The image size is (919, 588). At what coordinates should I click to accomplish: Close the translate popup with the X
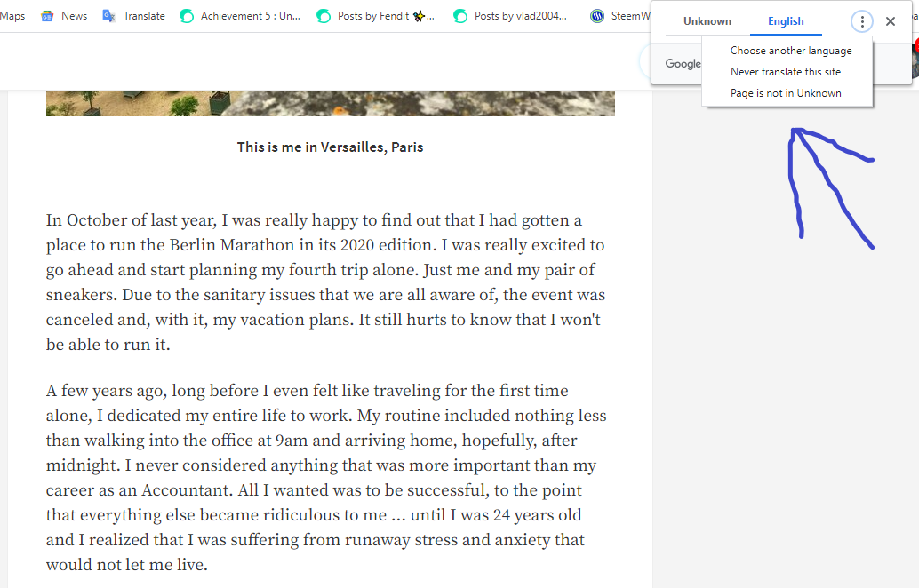(x=891, y=21)
